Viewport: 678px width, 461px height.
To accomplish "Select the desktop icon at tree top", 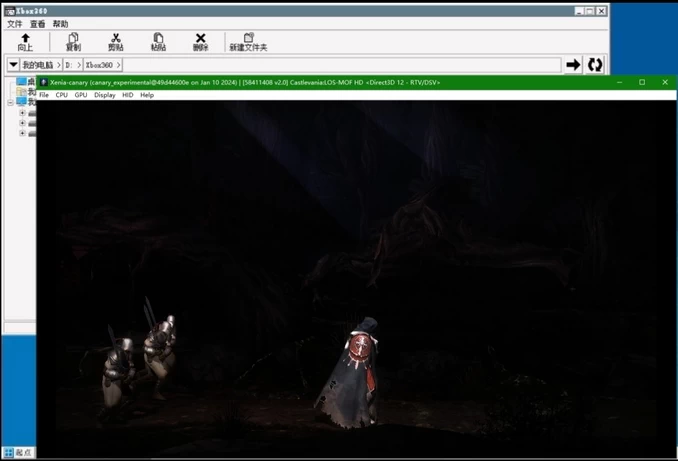I will pyautogui.click(x=21, y=81).
